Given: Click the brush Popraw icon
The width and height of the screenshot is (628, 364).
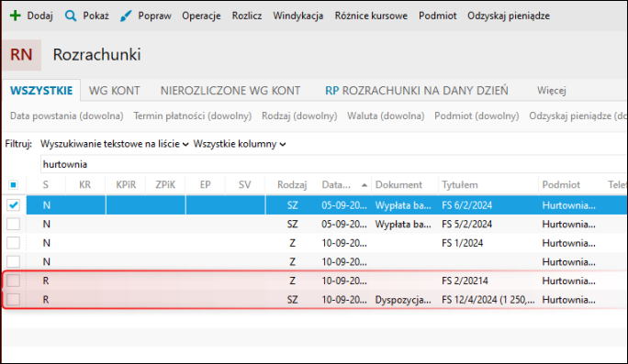Looking at the screenshot, I should [126, 16].
